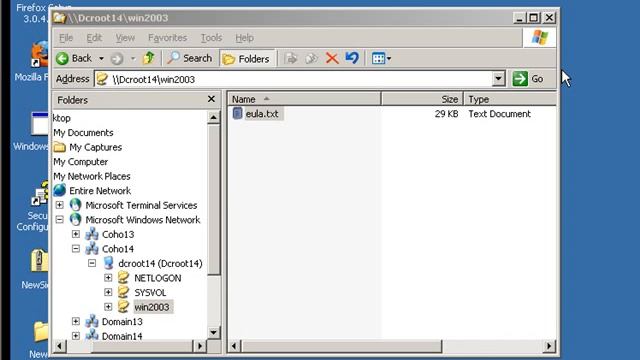Click the red Delete X icon
The height and width of the screenshot is (360, 640).
coord(332,58)
